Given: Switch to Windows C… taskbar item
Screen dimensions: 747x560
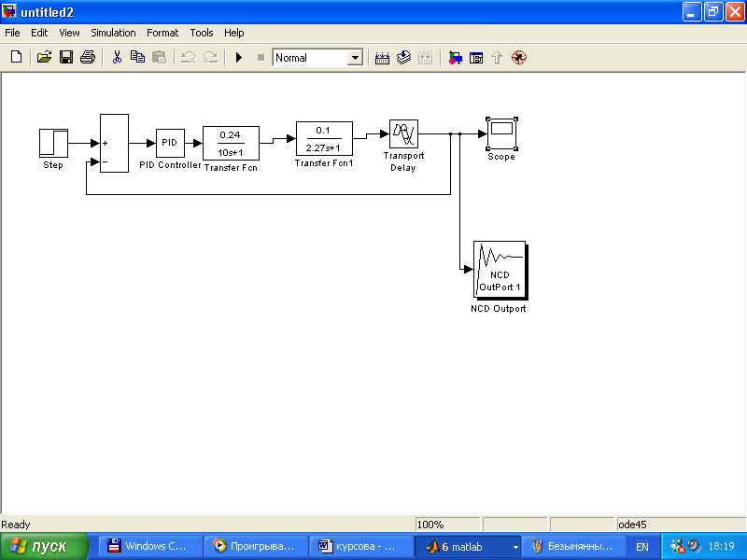Looking at the screenshot, I should click(149, 546).
